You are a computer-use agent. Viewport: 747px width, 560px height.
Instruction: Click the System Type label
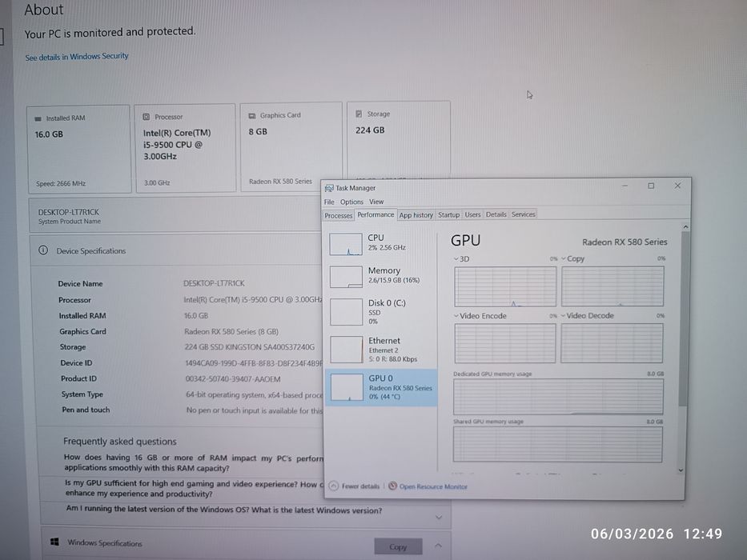[x=82, y=394]
